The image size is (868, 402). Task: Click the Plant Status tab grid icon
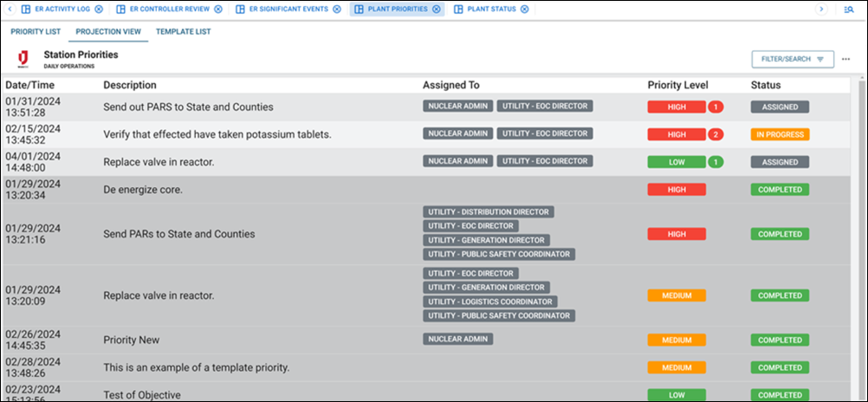tap(457, 10)
